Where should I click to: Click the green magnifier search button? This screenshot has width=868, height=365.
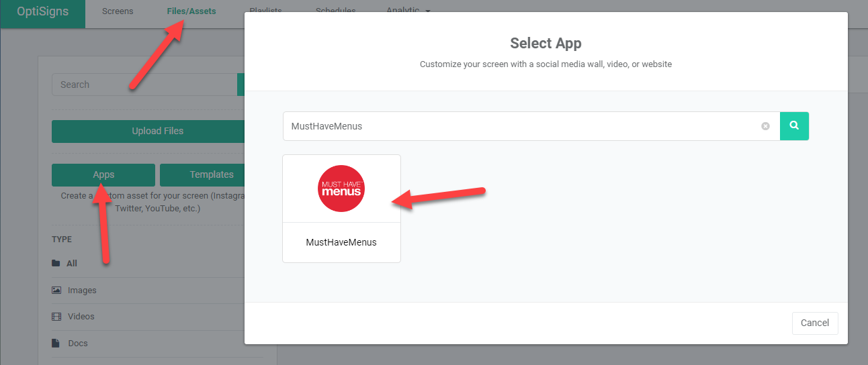click(794, 126)
